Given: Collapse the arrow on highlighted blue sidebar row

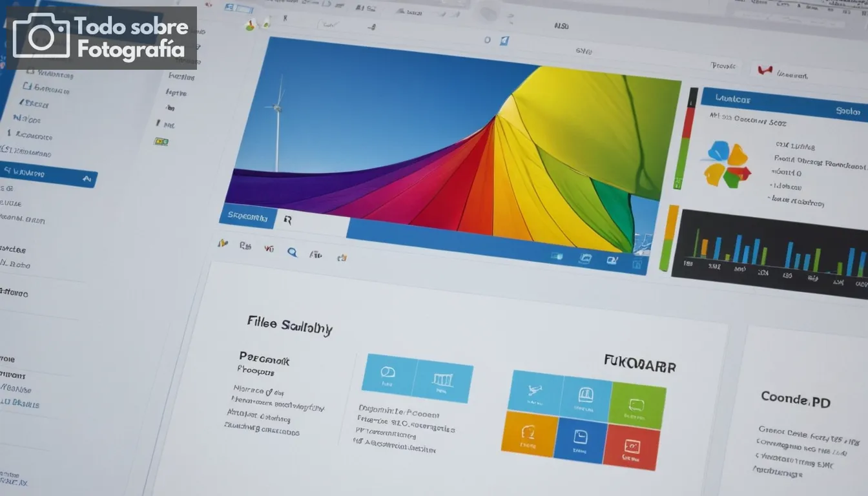Looking at the screenshot, I should coord(87,179).
